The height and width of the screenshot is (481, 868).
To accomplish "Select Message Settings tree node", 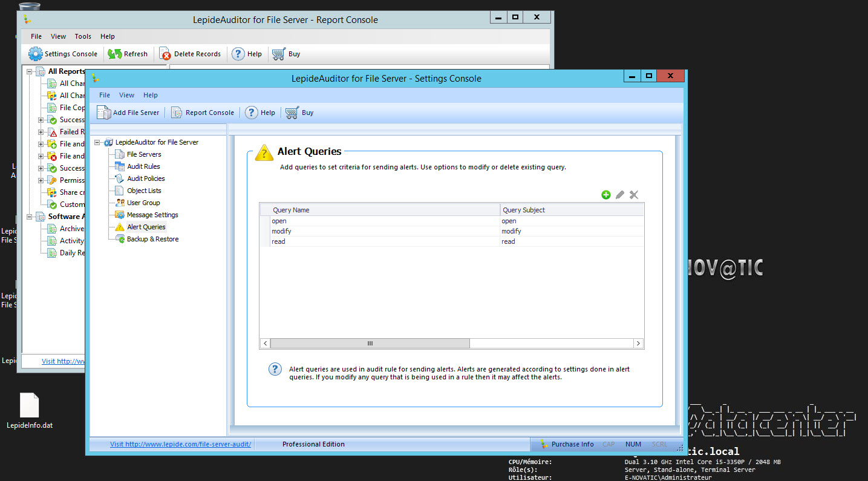I will click(x=152, y=215).
